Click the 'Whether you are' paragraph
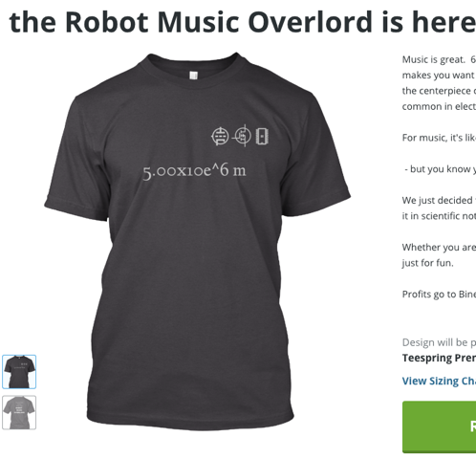476x459 pixels. (x=439, y=255)
